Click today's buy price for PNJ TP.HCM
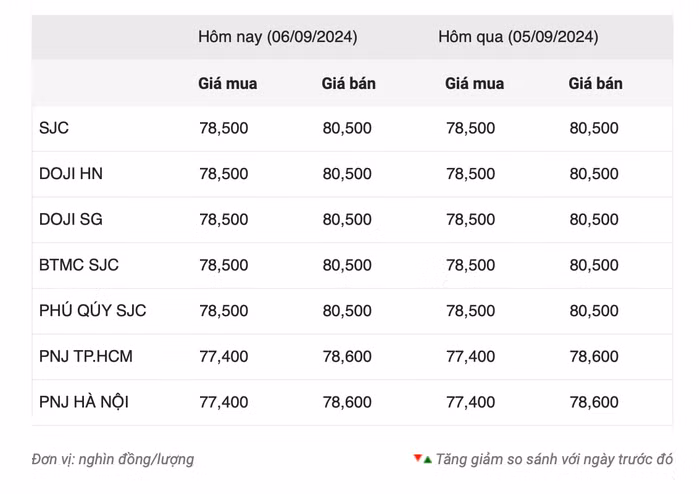The height and width of the screenshot is (494, 700). coord(224,357)
